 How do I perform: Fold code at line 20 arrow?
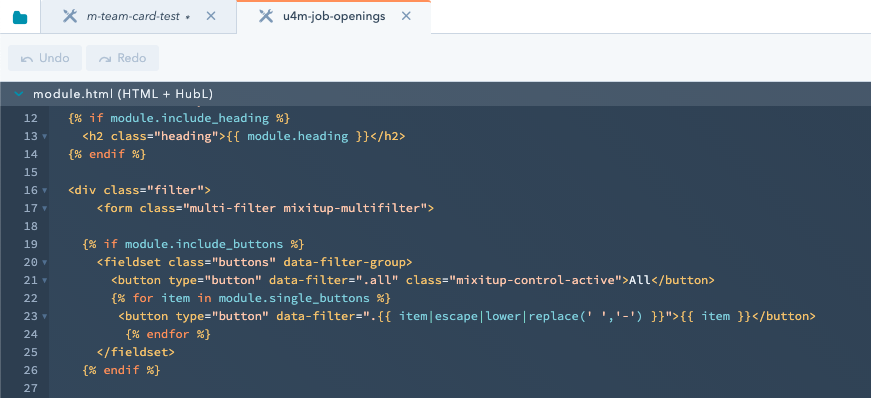pos(44,262)
